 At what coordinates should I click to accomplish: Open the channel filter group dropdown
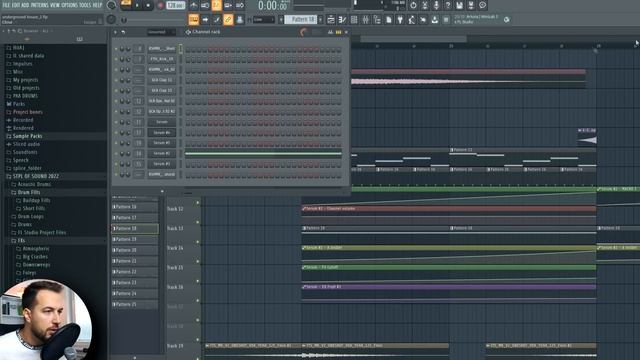pyautogui.click(x=161, y=32)
